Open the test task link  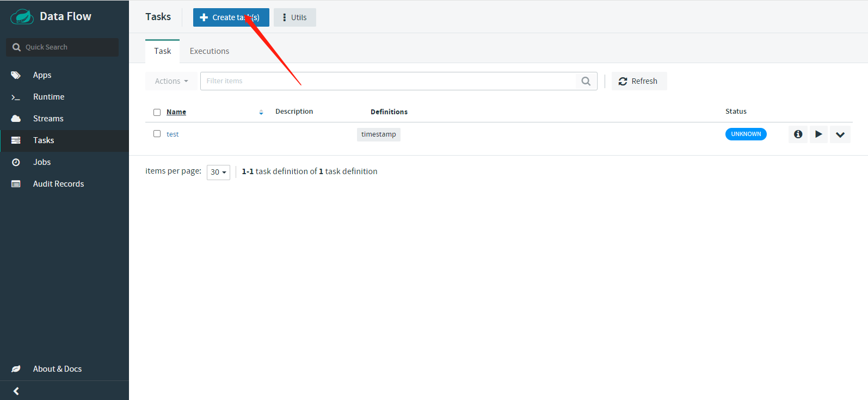(x=173, y=134)
